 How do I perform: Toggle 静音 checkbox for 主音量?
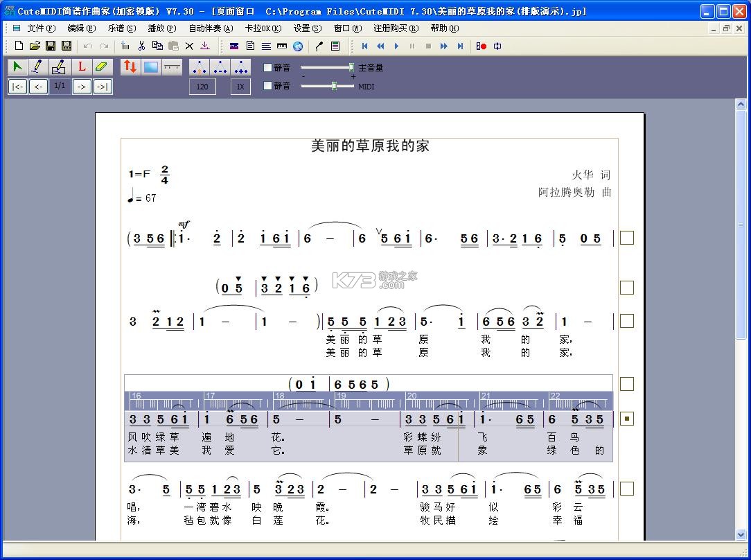tap(267, 67)
